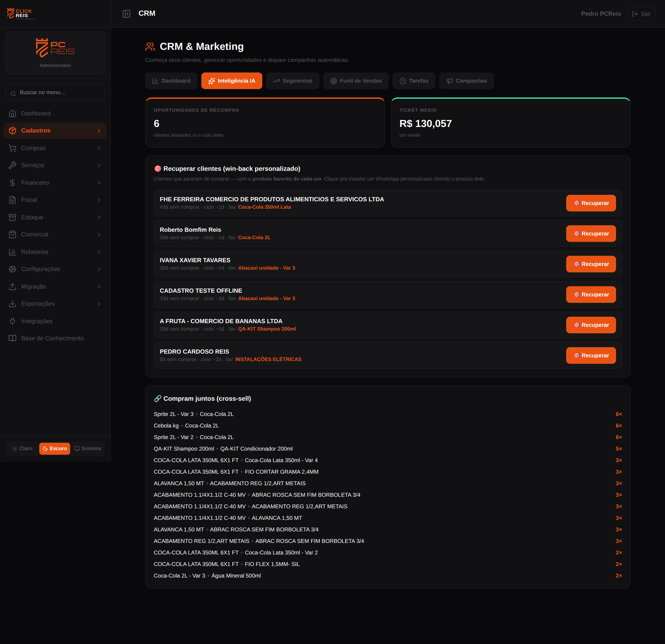Screen dimensions: 665x644
Task: Open the PC Reis company card
Action: (55, 53)
